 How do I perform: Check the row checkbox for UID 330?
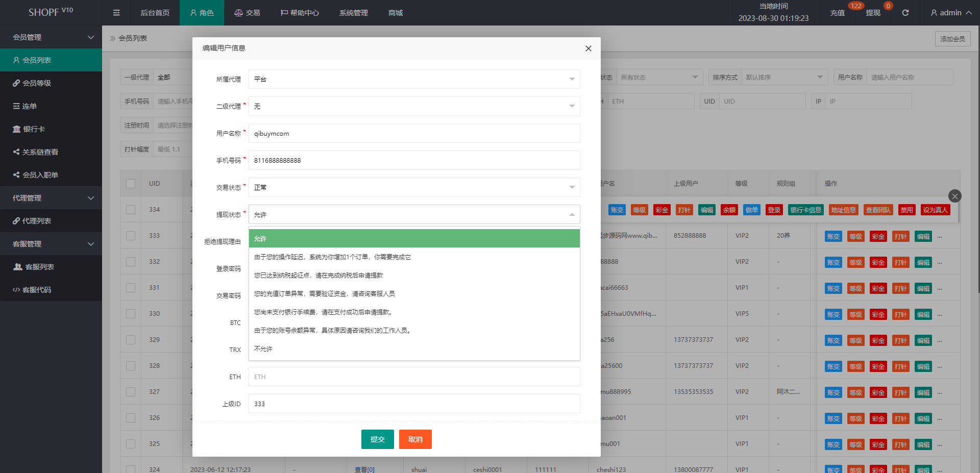pyautogui.click(x=131, y=314)
